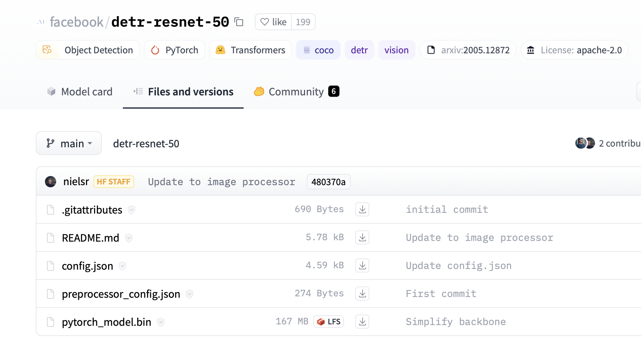The image size is (641, 364).
Task: Open the preprocessor_config.json file
Action: tap(121, 294)
